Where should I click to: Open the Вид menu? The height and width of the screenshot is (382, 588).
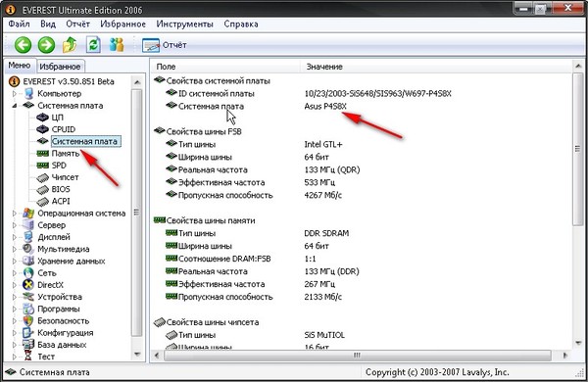point(48,24)
